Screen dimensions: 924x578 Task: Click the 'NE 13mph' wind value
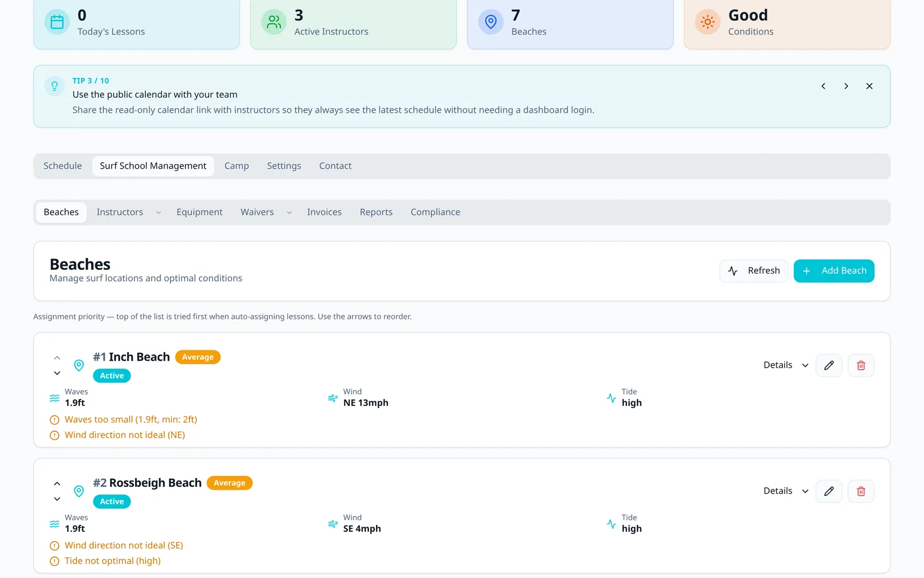point(366,403)
